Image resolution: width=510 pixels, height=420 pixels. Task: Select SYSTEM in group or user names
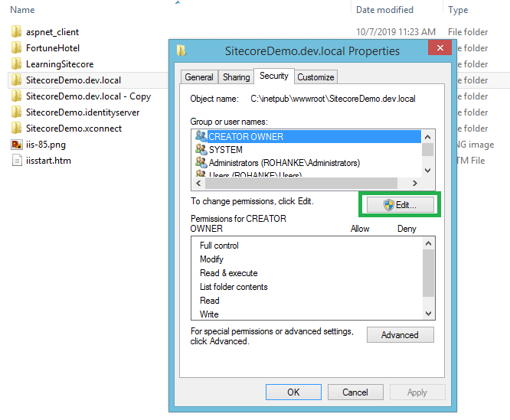225,150
